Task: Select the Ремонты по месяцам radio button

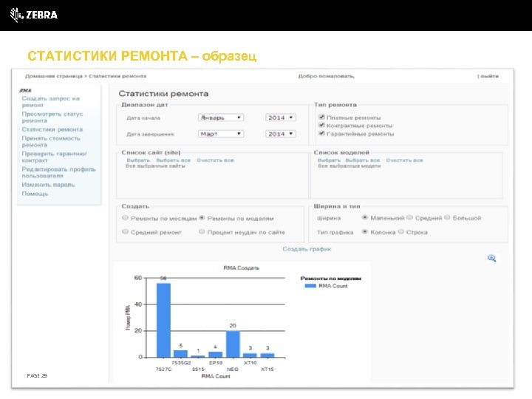Action: (125, 218)
